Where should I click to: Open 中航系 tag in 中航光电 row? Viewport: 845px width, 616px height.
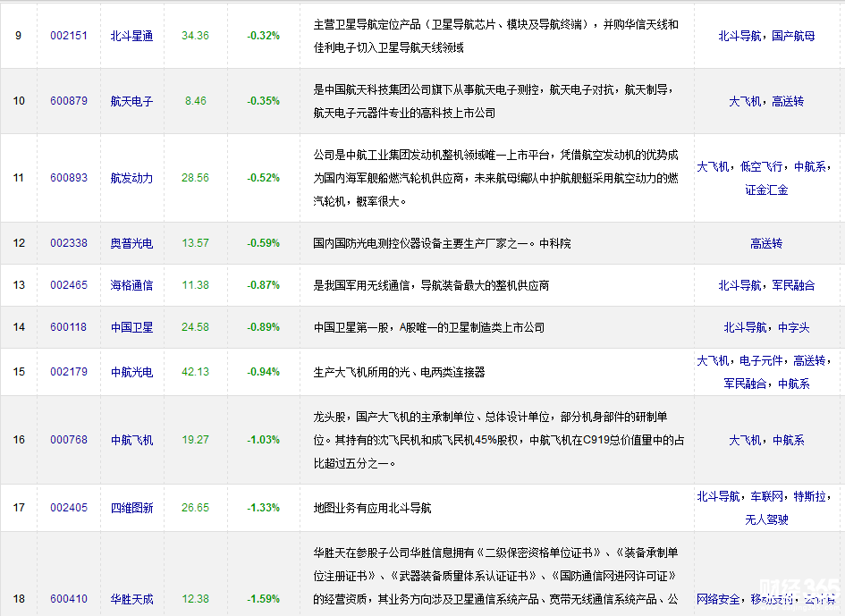click(793, 384)
